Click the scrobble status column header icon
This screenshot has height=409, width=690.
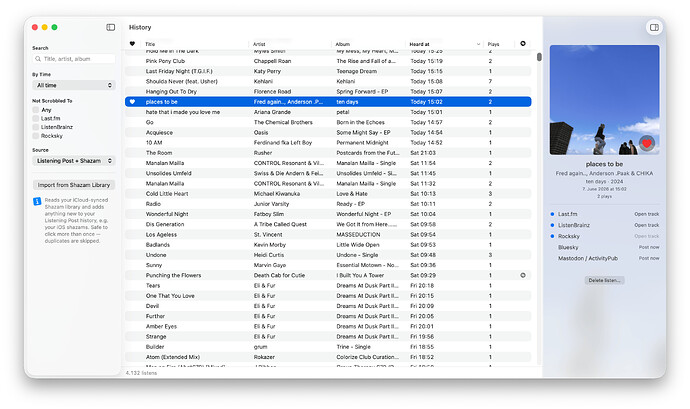523,44
